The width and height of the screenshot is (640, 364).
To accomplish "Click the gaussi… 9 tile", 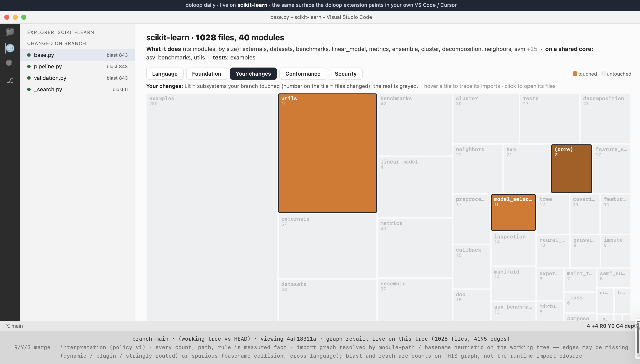I will click(585, 251).
